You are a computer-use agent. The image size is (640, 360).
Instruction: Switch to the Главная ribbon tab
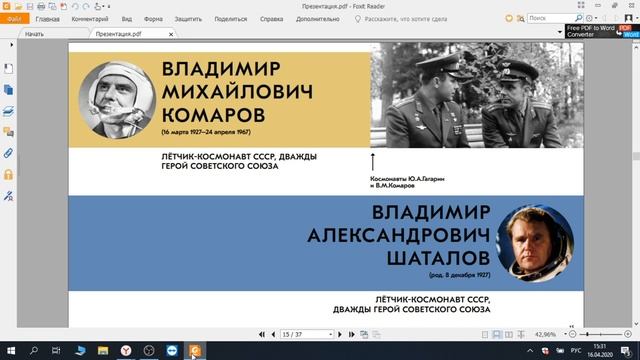tap(47, 19)
